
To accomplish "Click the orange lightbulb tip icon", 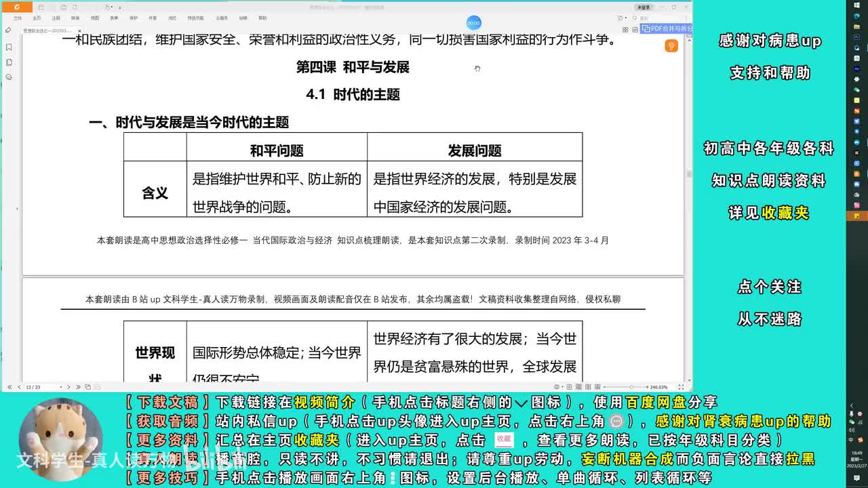I will (671, 46).
